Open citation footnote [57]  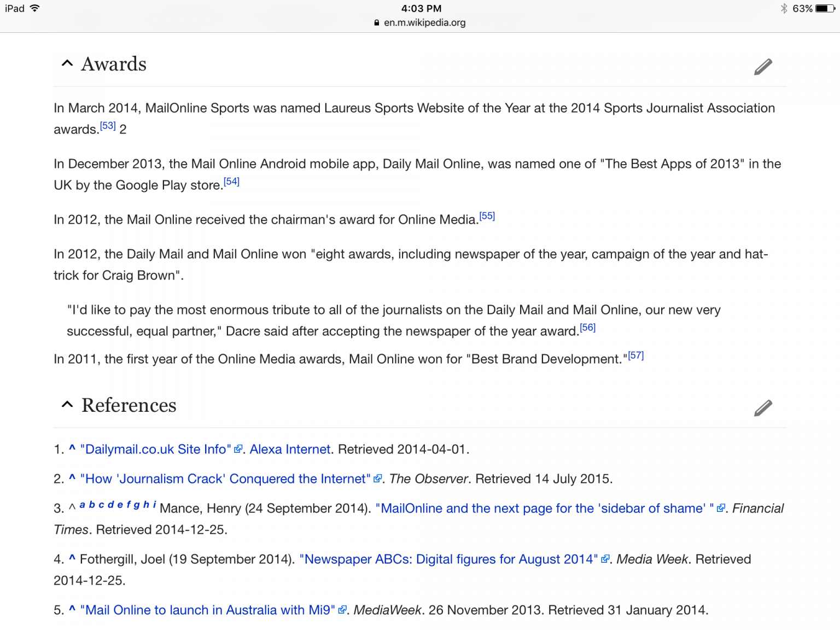635,355
